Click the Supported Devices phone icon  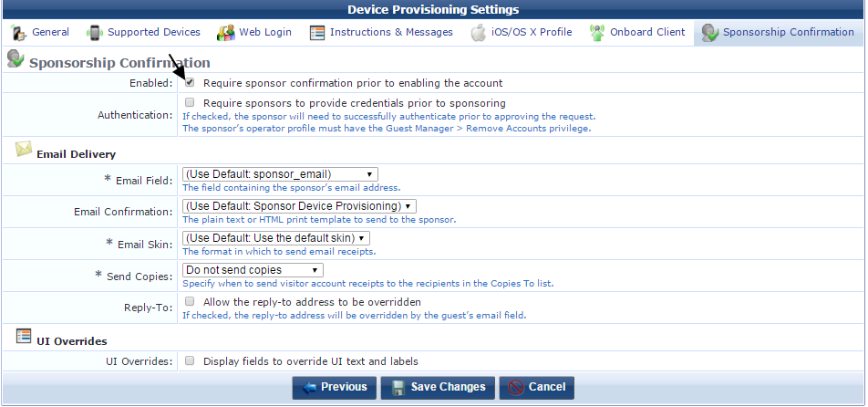[x=95, y=33]
